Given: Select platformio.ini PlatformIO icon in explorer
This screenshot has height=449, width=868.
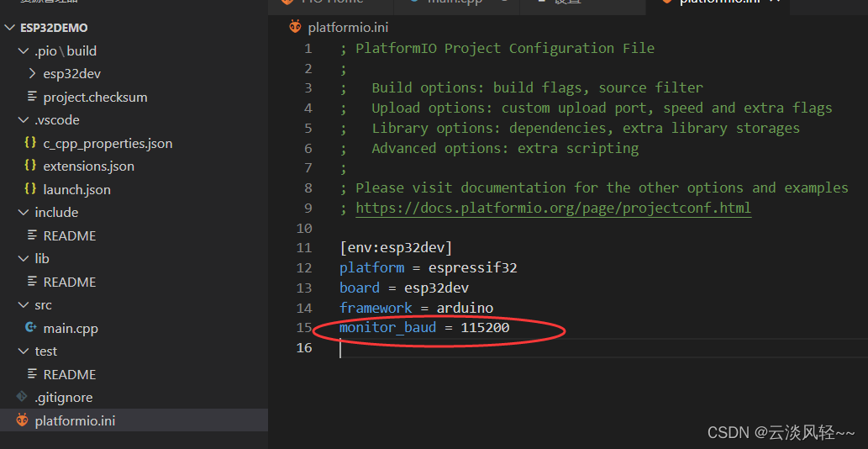Looking at the screenshot, I should coord(22,420).
